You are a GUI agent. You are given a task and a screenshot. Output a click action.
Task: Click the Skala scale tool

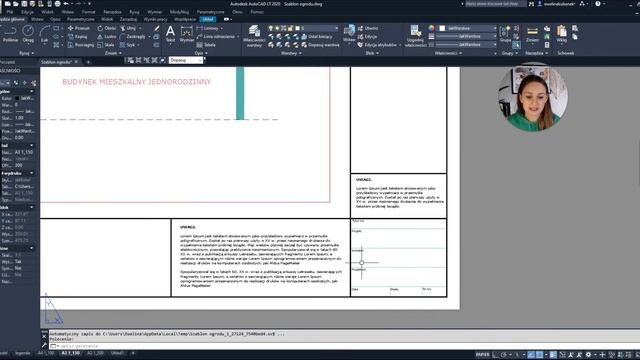tap(106, 45)
